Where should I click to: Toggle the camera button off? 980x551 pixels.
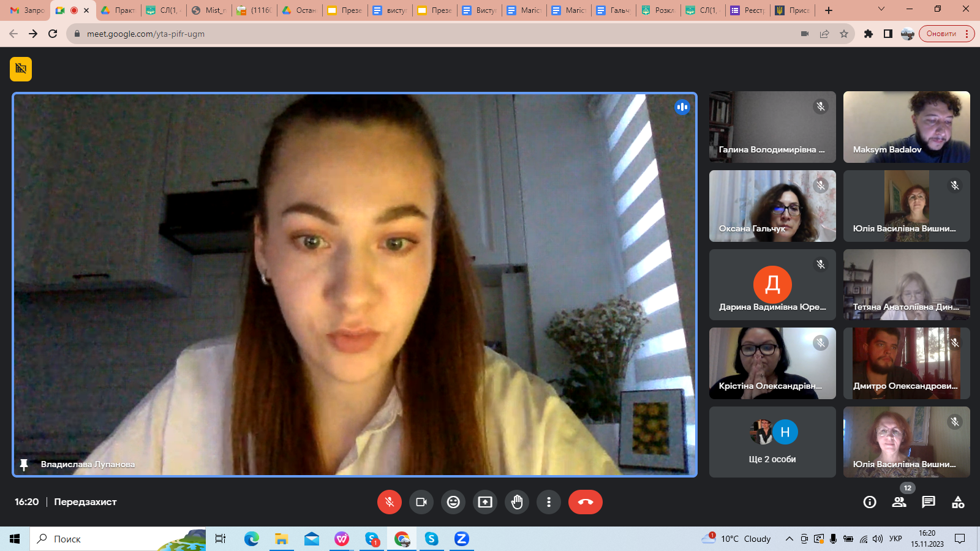[421, 502]
